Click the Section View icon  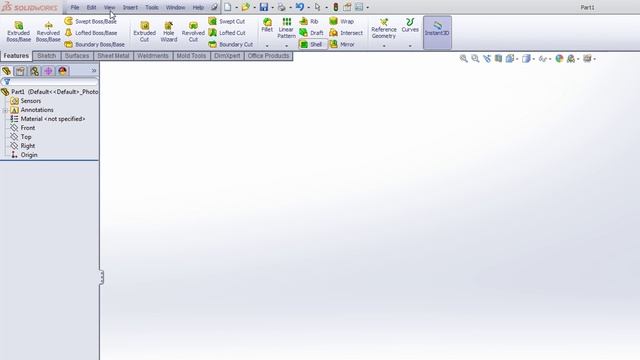tap(498, 59)
